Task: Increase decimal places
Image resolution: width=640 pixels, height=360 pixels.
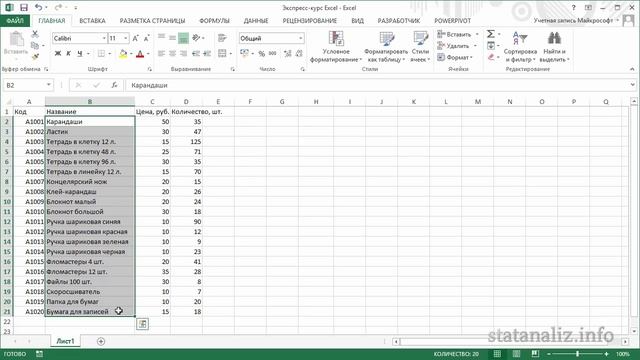Action: click(x=287, y=53)
